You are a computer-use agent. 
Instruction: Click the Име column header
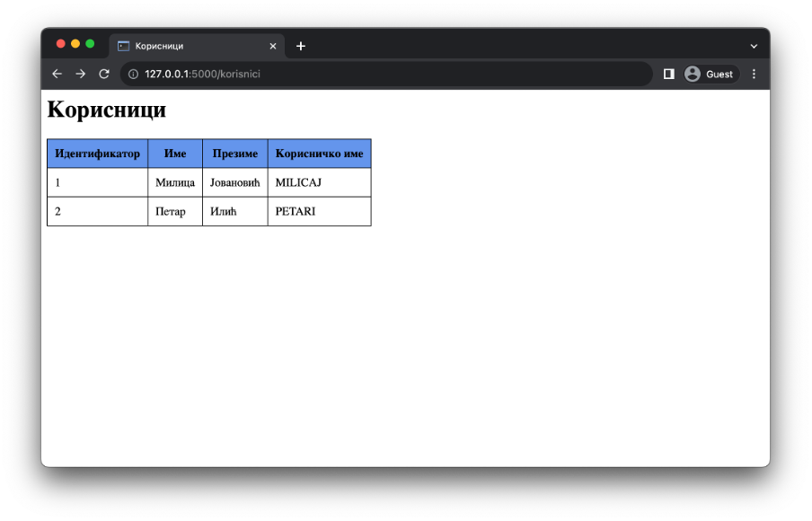click(x=175, y=154)
